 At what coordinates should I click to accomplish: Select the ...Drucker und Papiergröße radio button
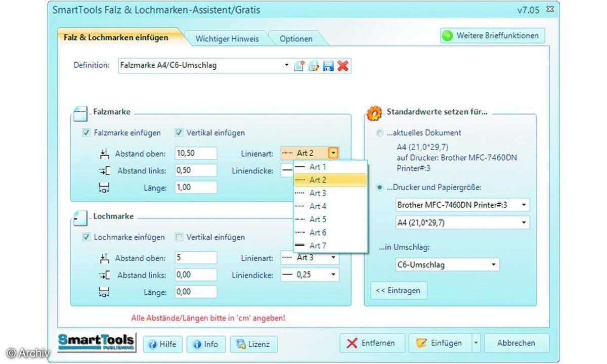coord(380,188)
